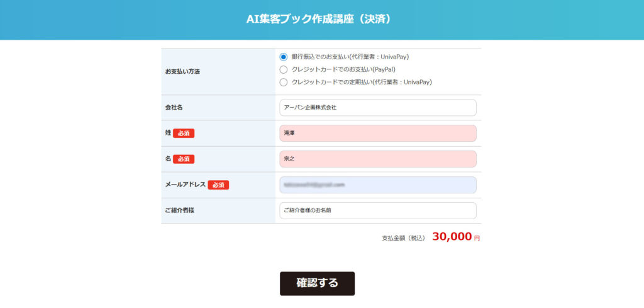Image resolution: width=644 pixels, height=308 pixels.
Task: Click the 名 field containing 宗之
Action: [x=377, y=159]
